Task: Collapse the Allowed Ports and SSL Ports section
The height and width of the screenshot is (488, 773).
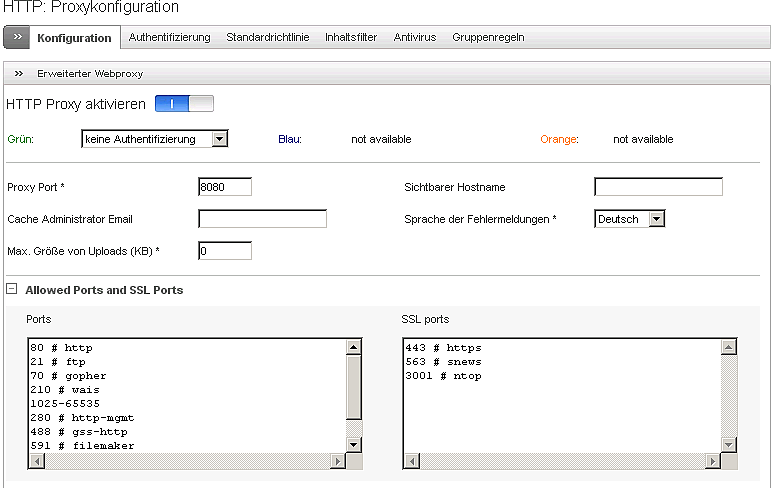Action: click(11, 290)
